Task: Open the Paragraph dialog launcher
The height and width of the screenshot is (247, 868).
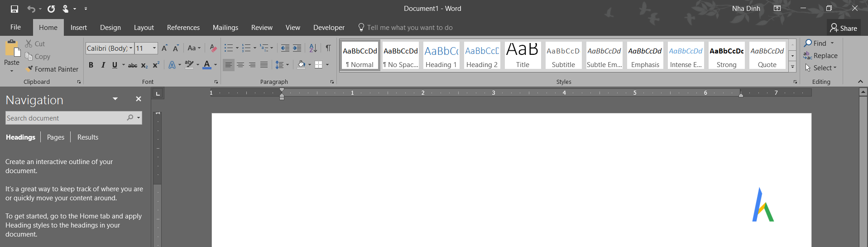Action: (332, 82)
